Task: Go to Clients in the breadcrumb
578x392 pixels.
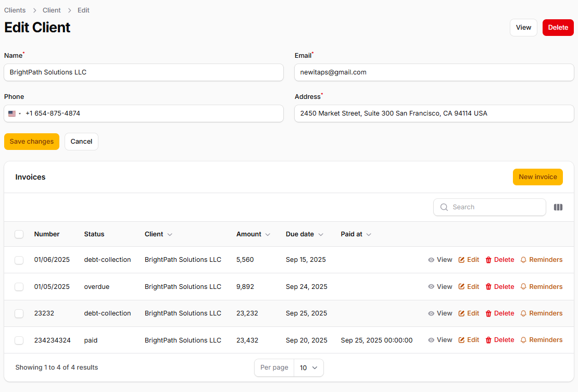Action: coord(15,10)
